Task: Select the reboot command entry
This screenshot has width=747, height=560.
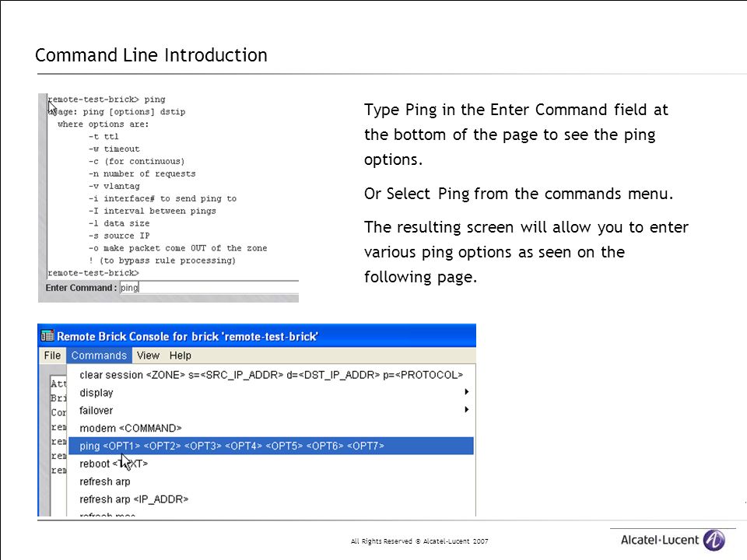Action: click(271, 464)
